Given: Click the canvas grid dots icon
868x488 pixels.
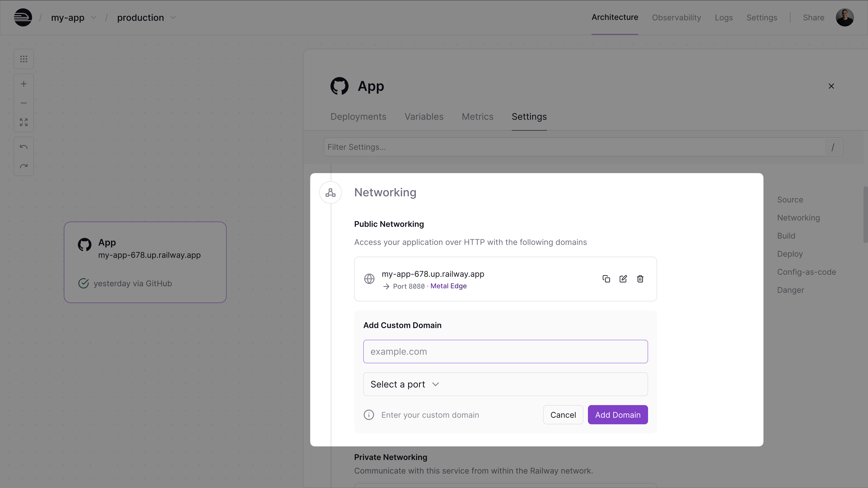Looking at the screenshot, I should (x=24, y=59).
